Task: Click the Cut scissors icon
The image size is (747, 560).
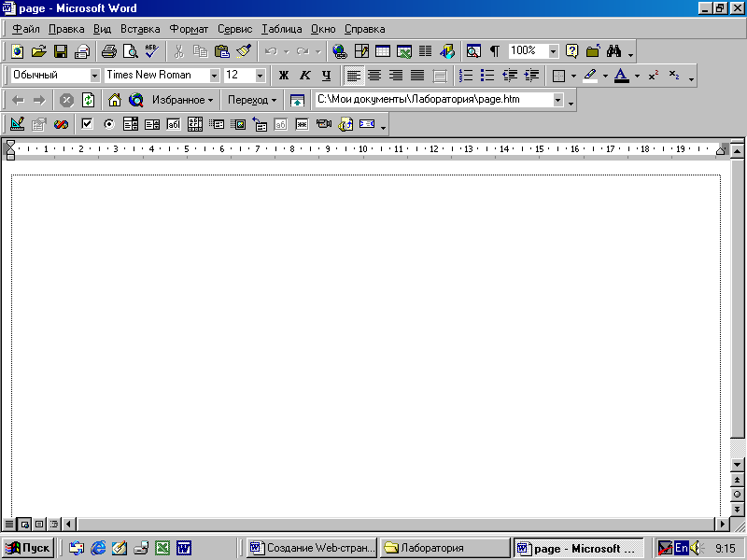Action: click(x=179, y=51)
